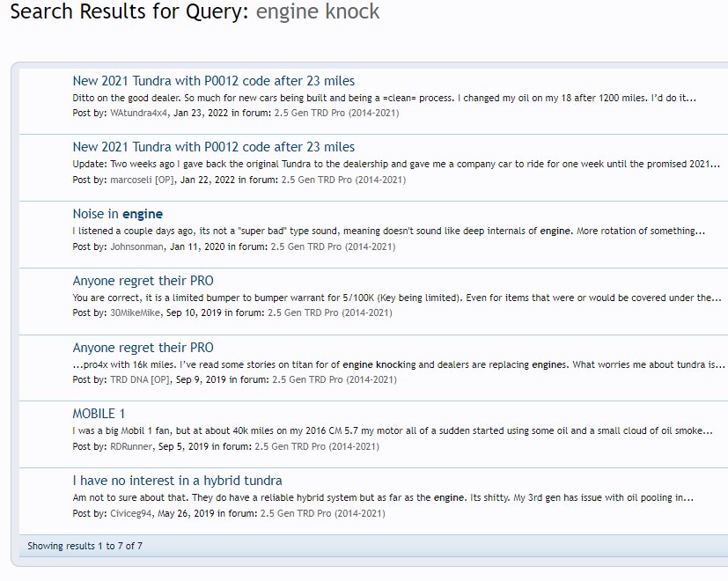
Task: Open the 'Noise in engine' thread
Action: [x=117, y=214]
